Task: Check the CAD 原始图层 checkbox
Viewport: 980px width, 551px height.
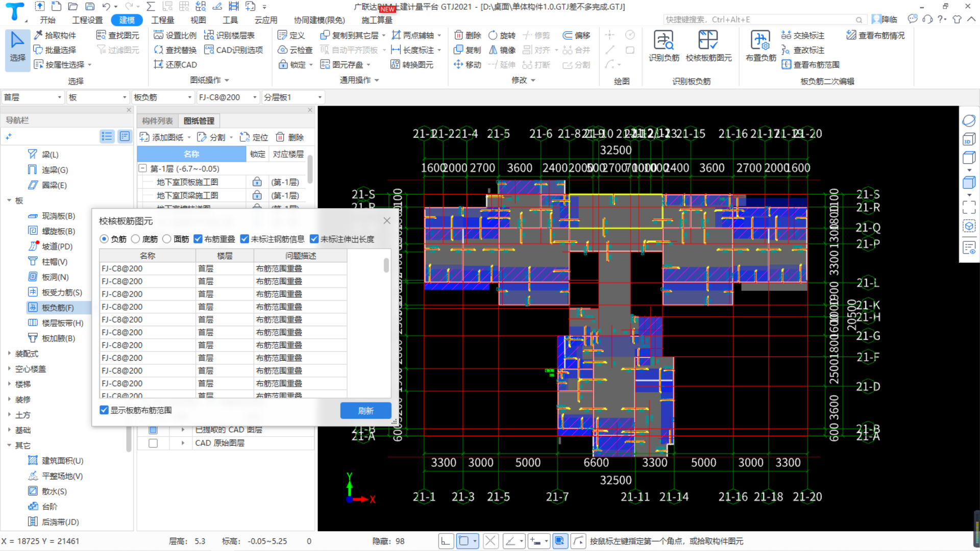Action: (x=153, y=443)
